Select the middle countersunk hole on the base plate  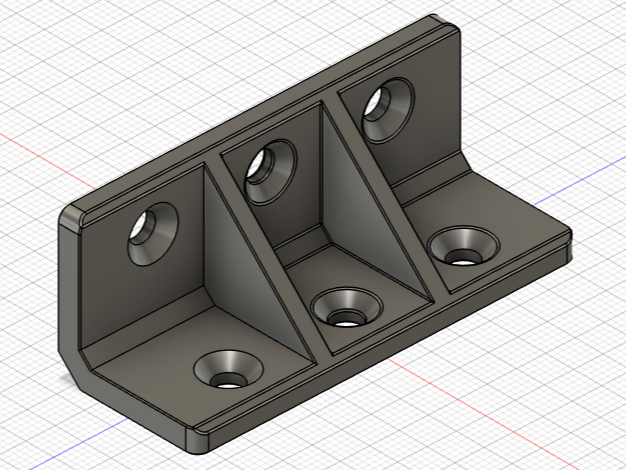(346, 307)
